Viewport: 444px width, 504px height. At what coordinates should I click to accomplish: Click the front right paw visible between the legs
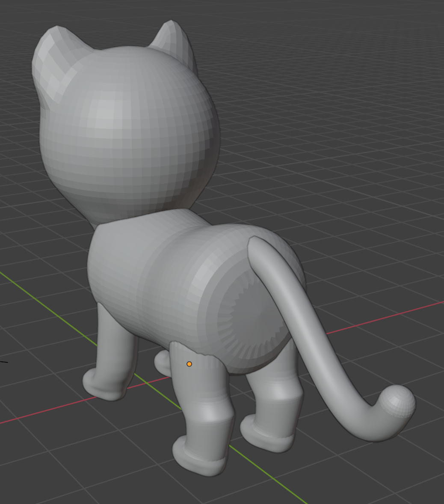pyautogui.click(x=162, y=364)
